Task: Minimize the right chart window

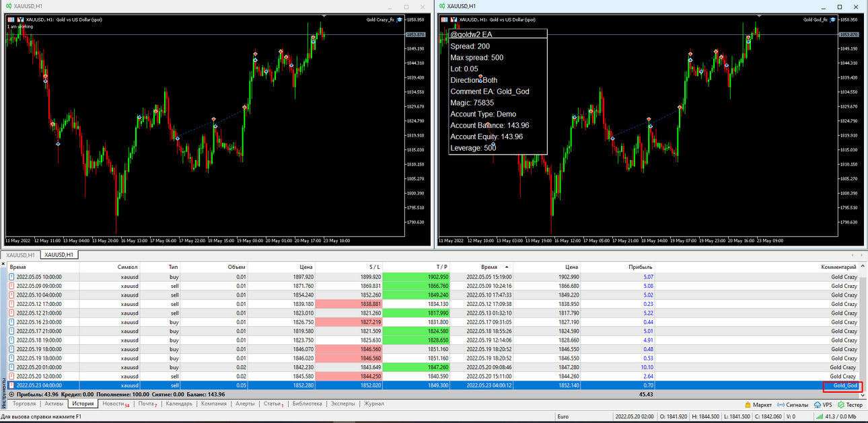Action: [x=825, y=7]
